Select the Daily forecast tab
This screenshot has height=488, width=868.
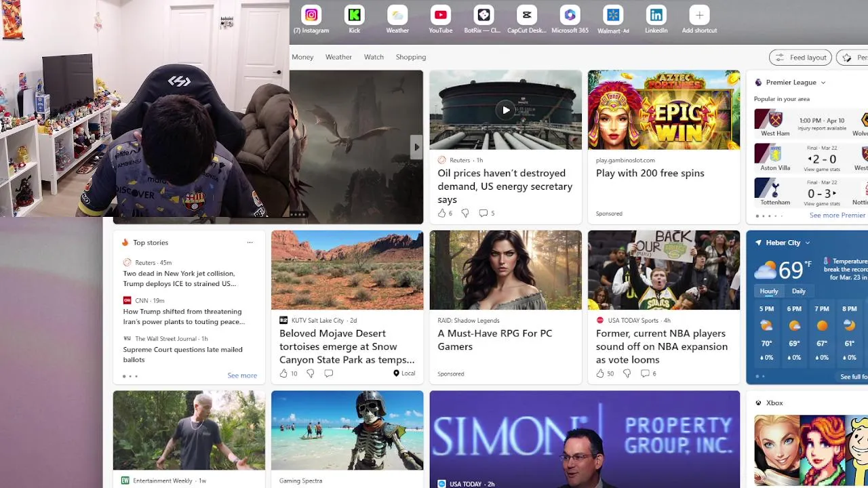coord(799,291)
